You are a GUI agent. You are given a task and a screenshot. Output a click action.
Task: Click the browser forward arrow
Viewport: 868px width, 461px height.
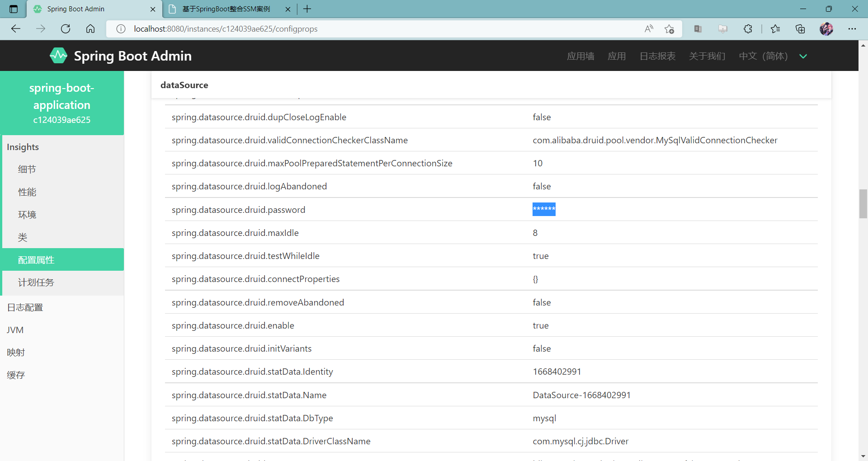[x=41, y=29]
